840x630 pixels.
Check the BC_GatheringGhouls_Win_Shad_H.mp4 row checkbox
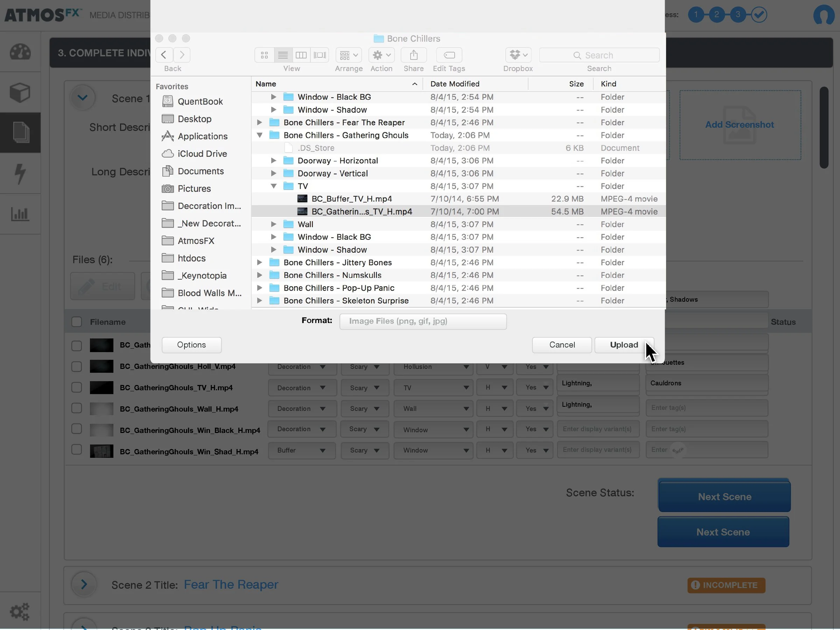(x=77, y=450)
